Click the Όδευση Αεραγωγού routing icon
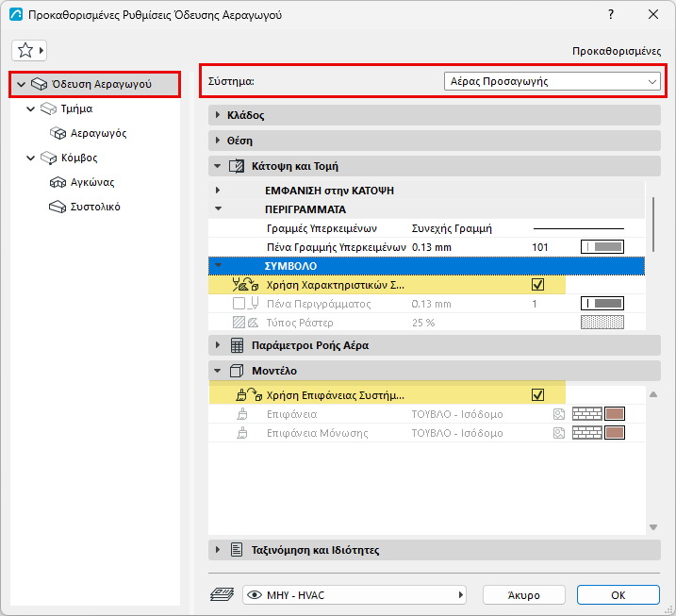676x616 pixels. (39, 84)
